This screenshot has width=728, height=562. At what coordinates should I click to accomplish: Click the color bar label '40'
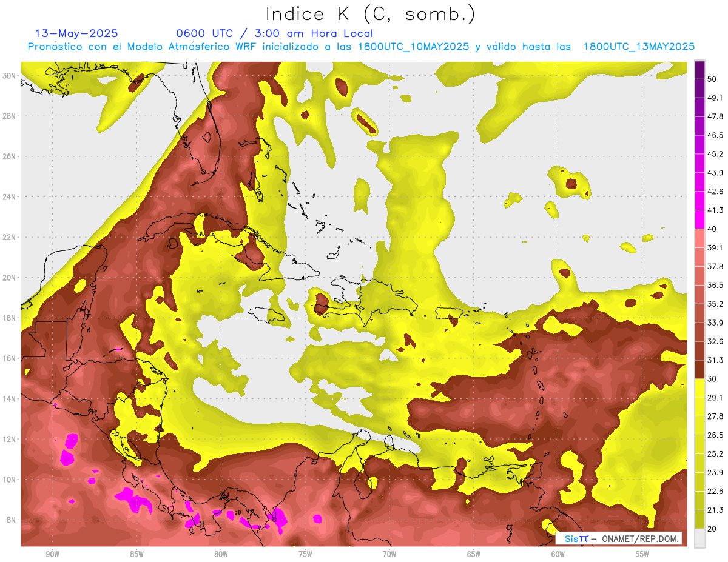coord(713,229)
